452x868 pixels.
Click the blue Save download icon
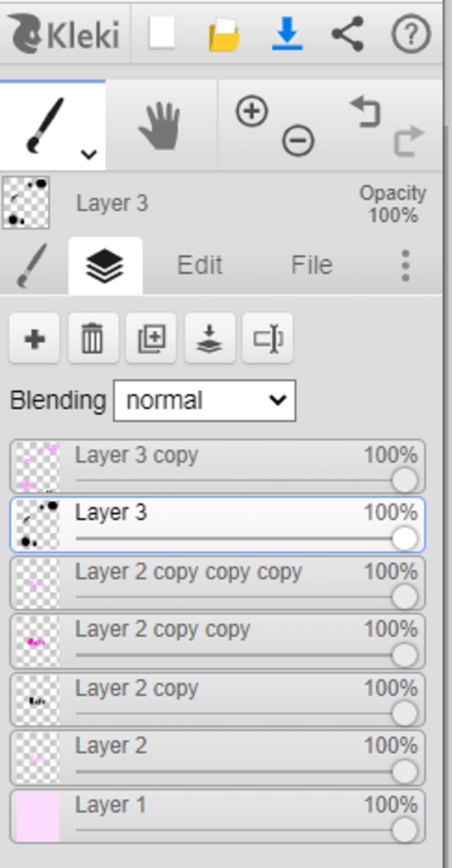click(x=287, y=33)
